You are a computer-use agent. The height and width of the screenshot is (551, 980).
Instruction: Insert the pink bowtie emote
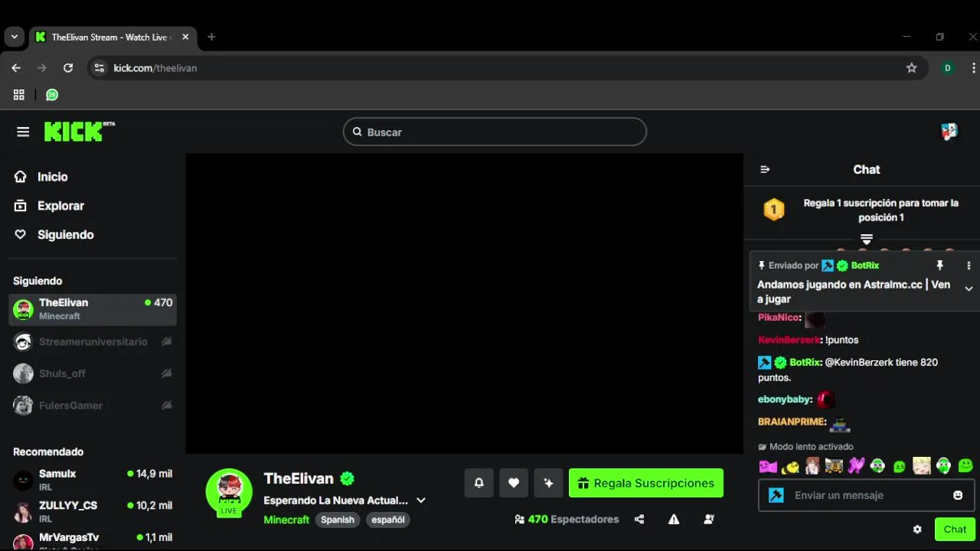pyautogui.click(x=768, y=466)
